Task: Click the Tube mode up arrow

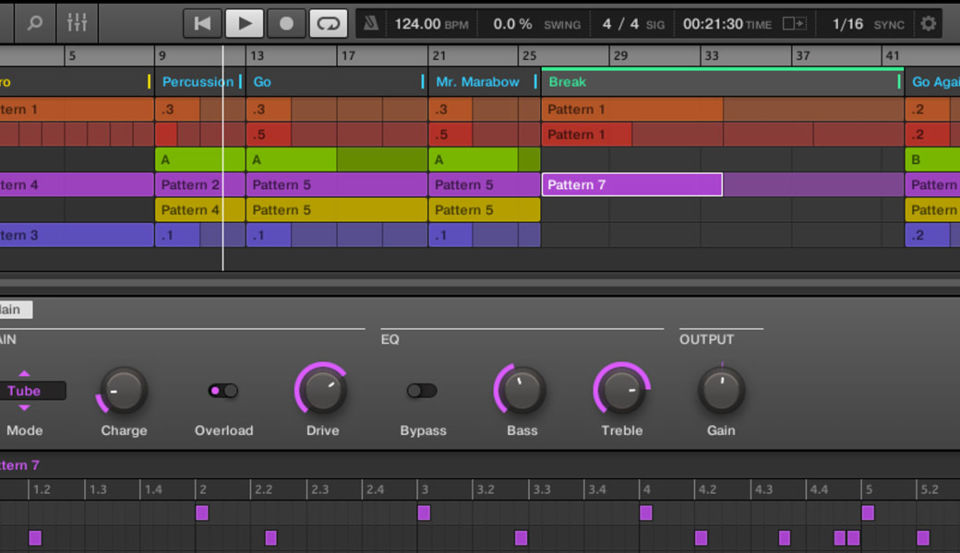Action: pos(24,374)
